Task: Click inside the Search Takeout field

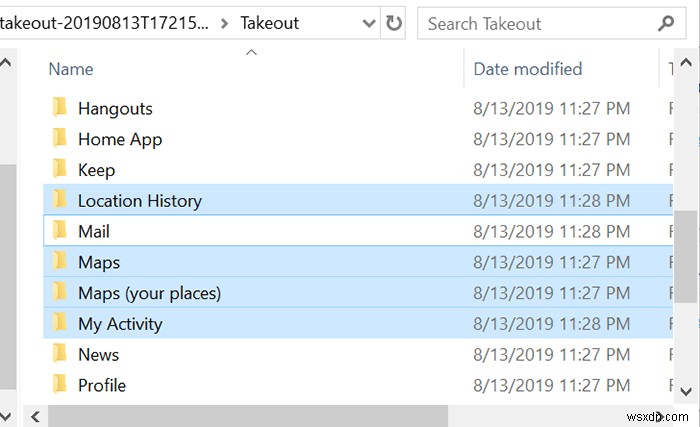Action: coord(535,23)
